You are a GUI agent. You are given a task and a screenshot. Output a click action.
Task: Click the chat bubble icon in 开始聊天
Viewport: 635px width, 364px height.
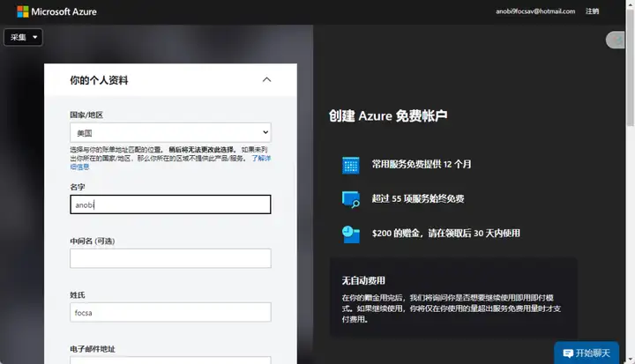point(568,353)
